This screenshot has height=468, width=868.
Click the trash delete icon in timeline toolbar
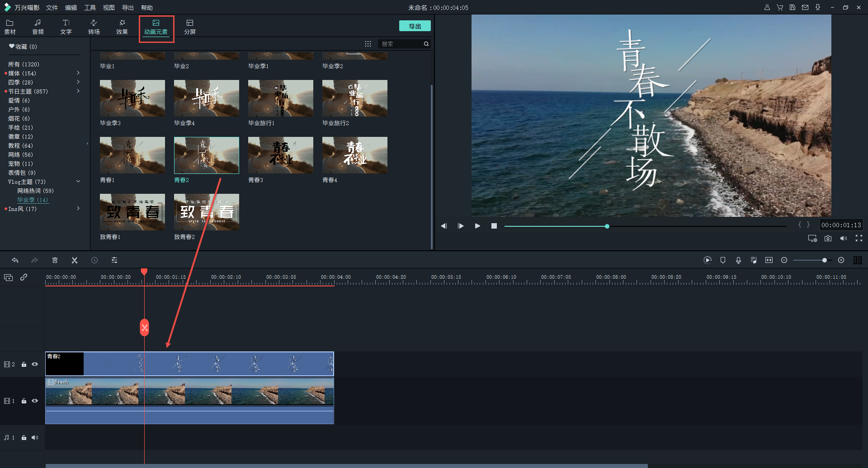(x=55, y=260)
